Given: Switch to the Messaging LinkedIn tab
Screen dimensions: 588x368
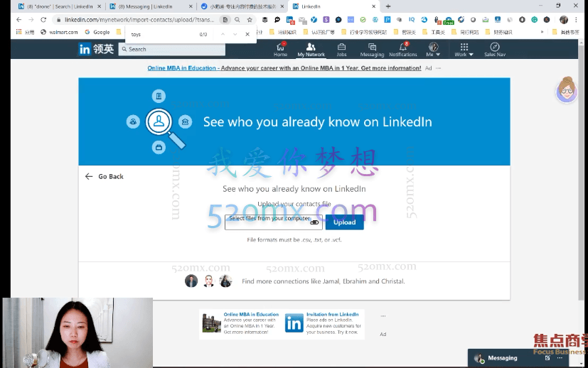Looking at the screenshot, I should 151,6.
